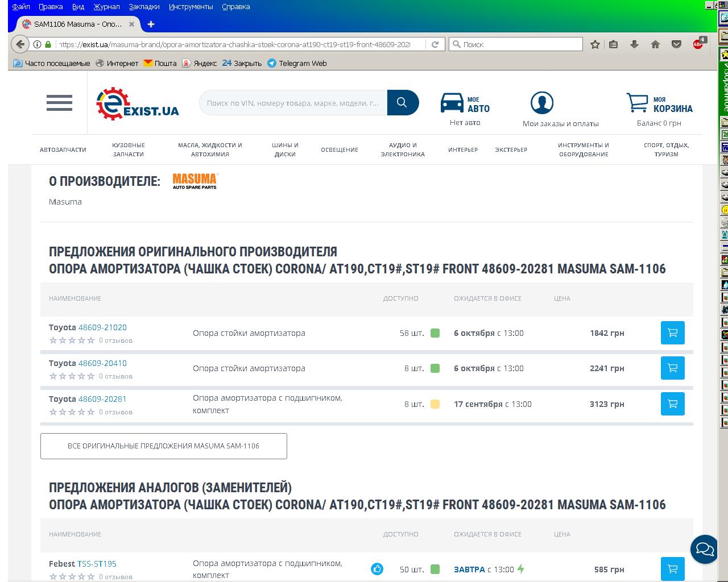The width and height of the screenshot is (728, 582).
Task: Rate Toyota 48609-20410 with the stars
Action: 72,376
